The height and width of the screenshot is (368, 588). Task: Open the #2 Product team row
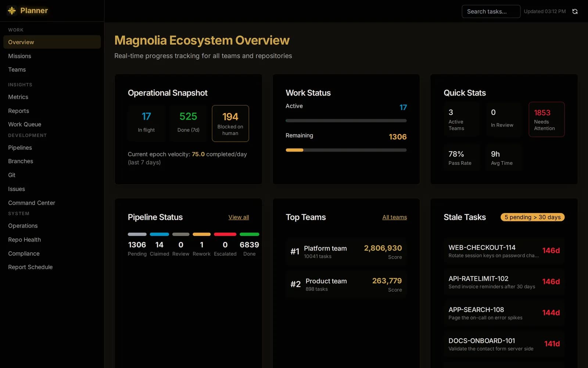(346, 284)
